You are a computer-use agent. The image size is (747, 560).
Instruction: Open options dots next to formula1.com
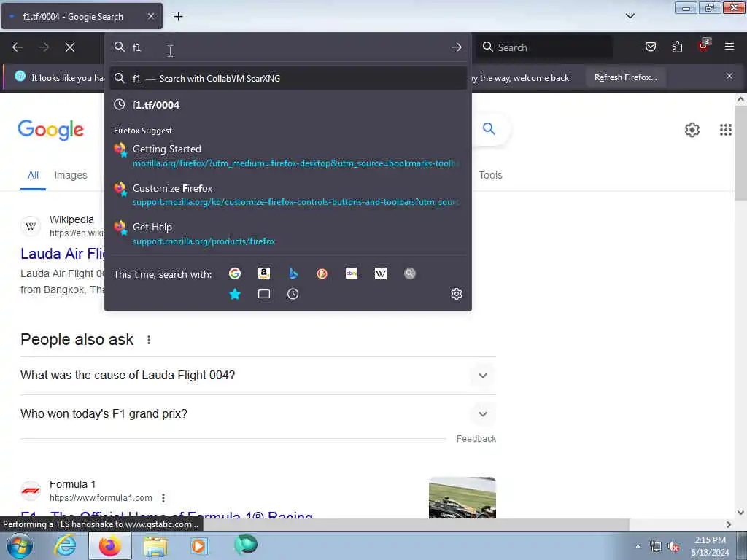tap(163, 498)
